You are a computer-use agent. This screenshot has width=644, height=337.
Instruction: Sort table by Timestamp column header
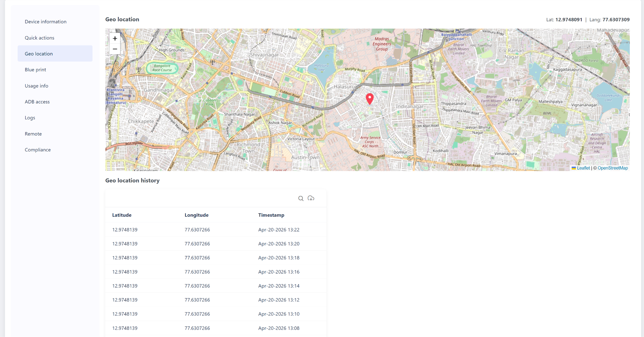271,215
